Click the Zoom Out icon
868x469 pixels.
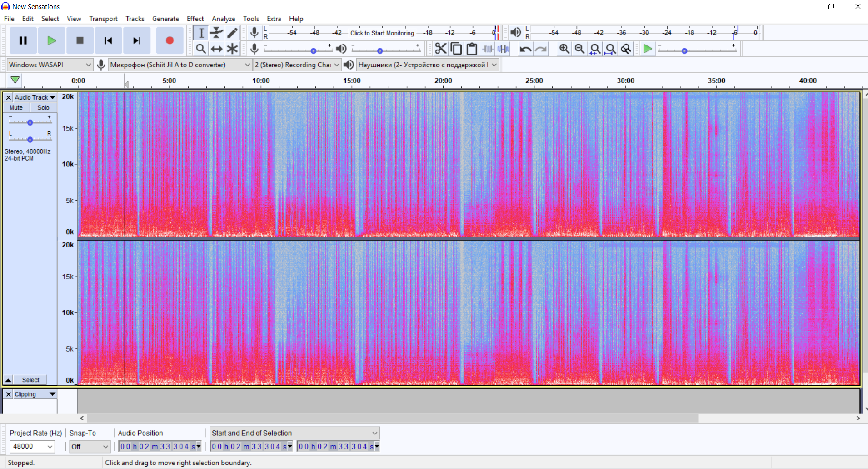pos(579,49)
